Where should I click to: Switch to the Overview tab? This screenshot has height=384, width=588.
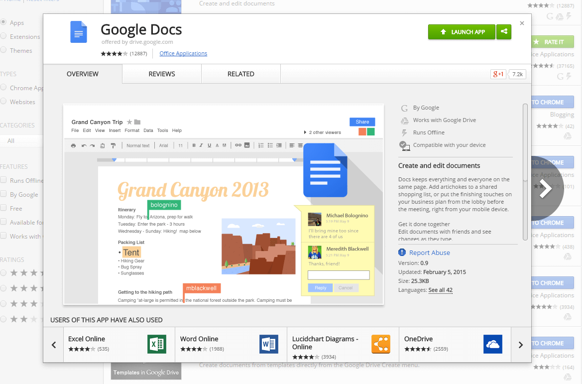tap(83, 74)
